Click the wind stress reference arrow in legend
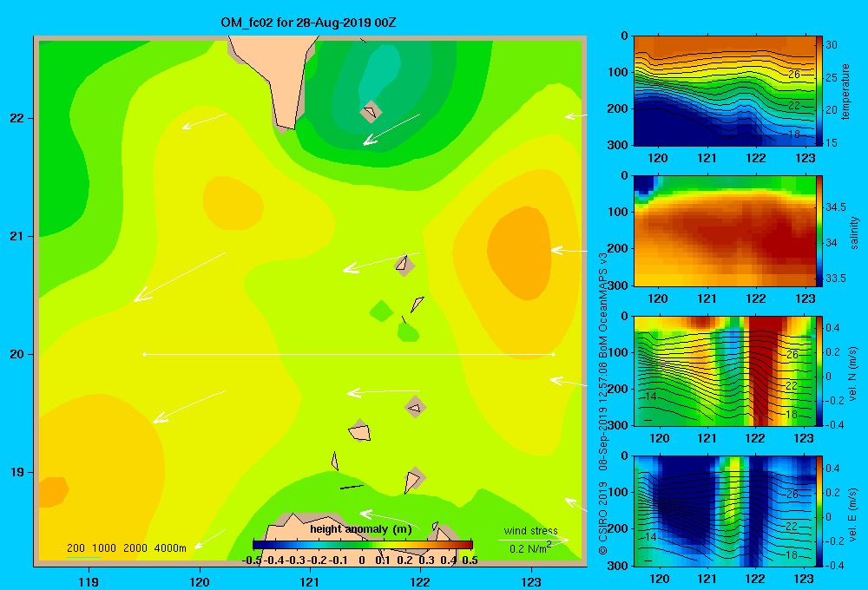 point(533,540)
